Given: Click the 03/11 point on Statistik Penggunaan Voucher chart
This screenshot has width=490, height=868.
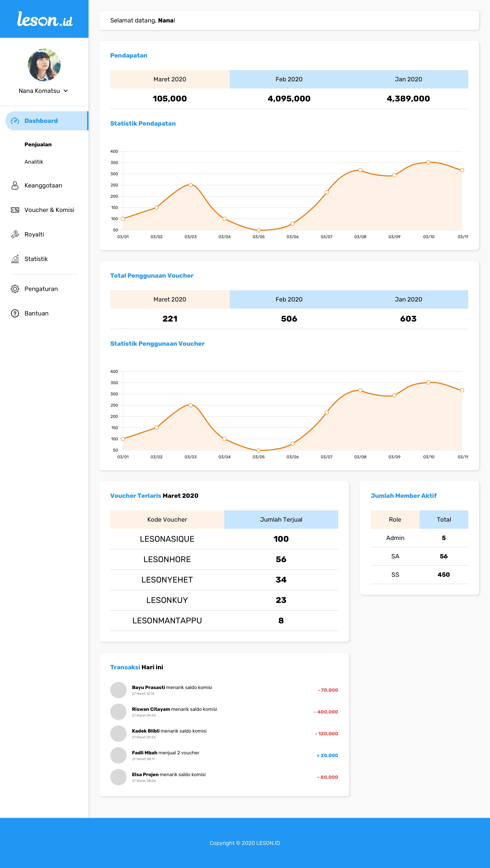Looking at the screenshot, I should [462, 390].
